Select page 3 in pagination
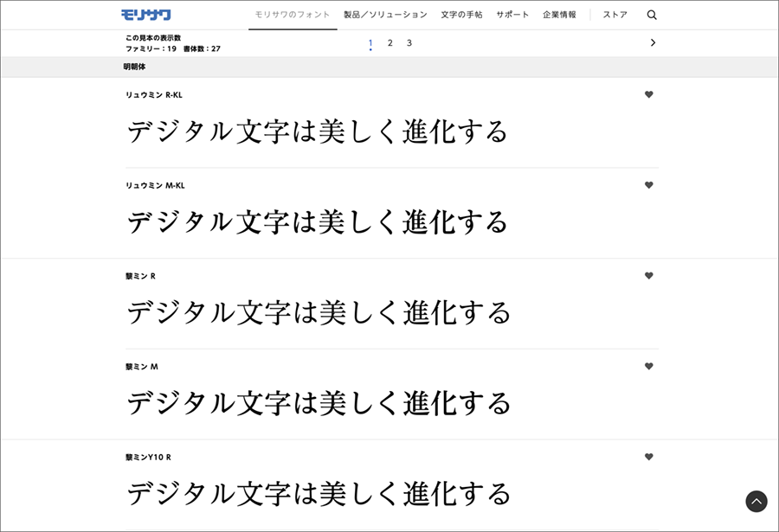This screenshot has height=532, width=779. [x=409, y=43]
